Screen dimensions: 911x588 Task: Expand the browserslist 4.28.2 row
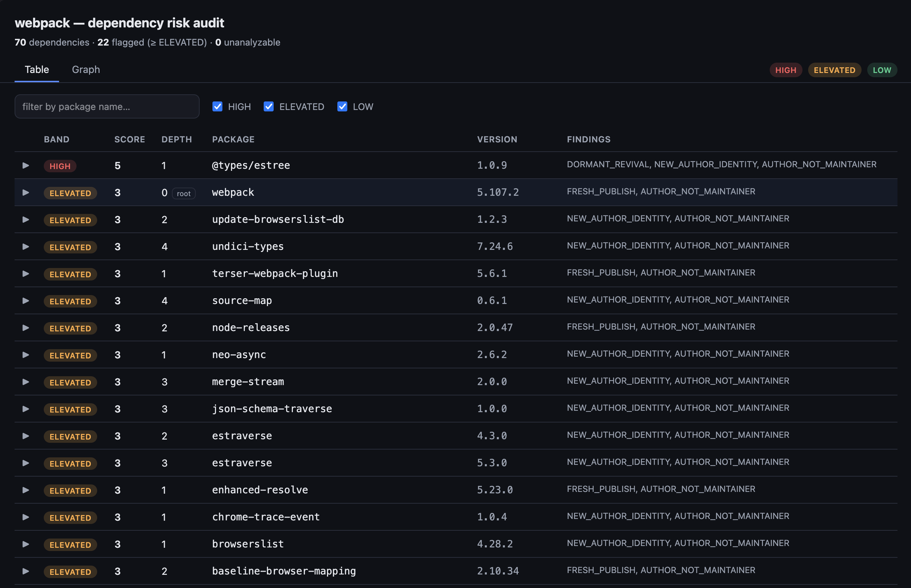pos(26,544)
